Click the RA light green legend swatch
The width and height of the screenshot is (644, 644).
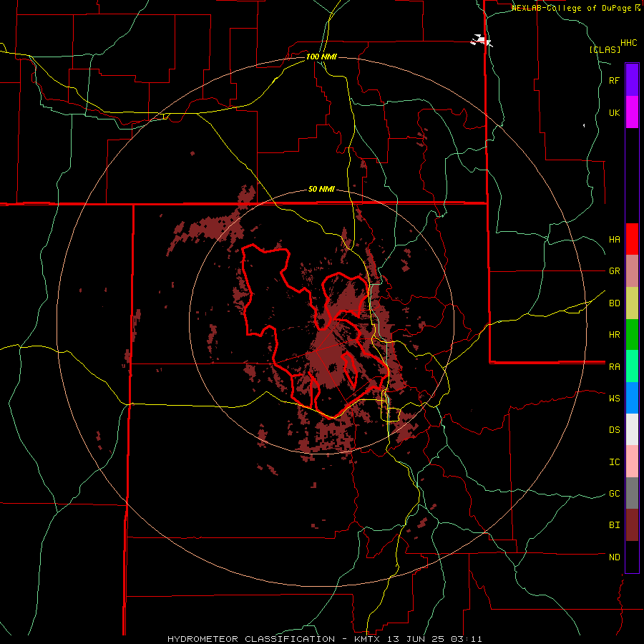(x=632, y=366)
